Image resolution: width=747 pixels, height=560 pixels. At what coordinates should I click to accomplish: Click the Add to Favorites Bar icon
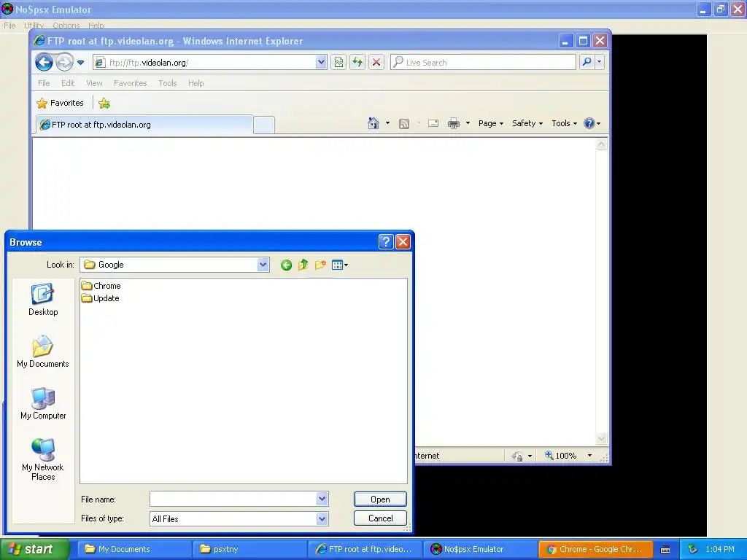[104, 103]
